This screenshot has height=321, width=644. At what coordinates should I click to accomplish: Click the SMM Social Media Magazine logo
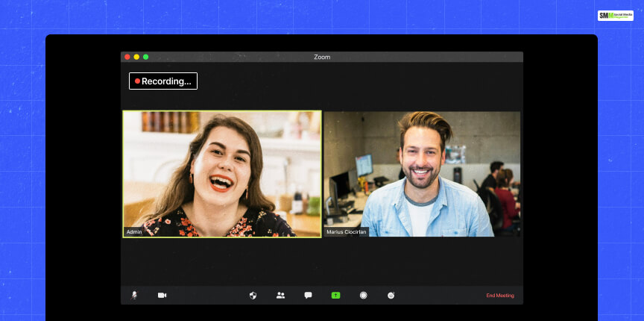[x=615, y=16]
